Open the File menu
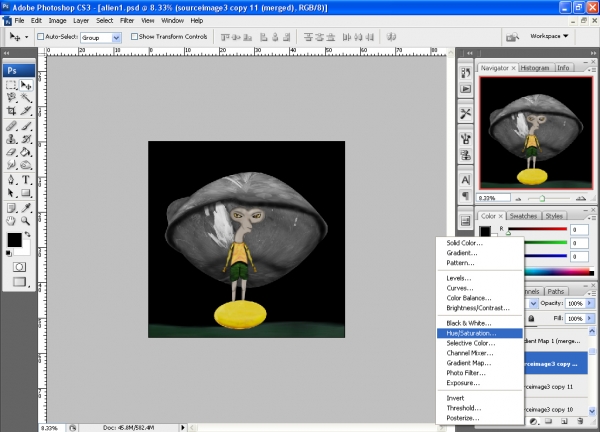Screen dimensions: 600x432 [x=19, y=21]
